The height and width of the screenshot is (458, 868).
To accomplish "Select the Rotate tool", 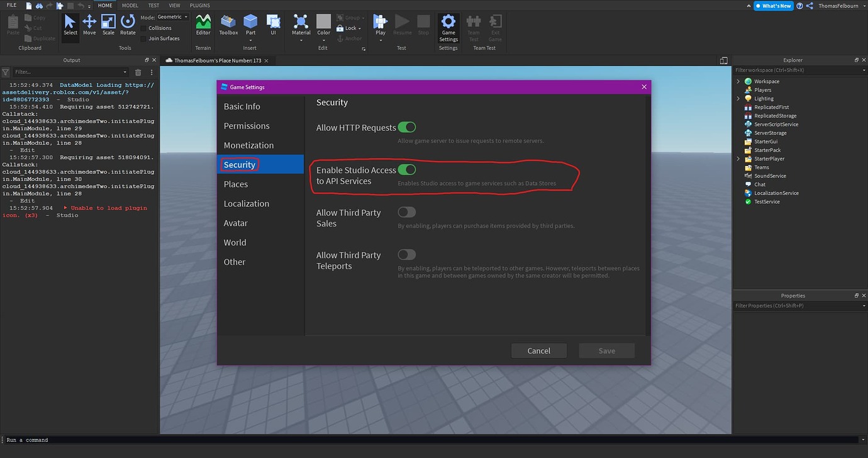I will [128, 25].
